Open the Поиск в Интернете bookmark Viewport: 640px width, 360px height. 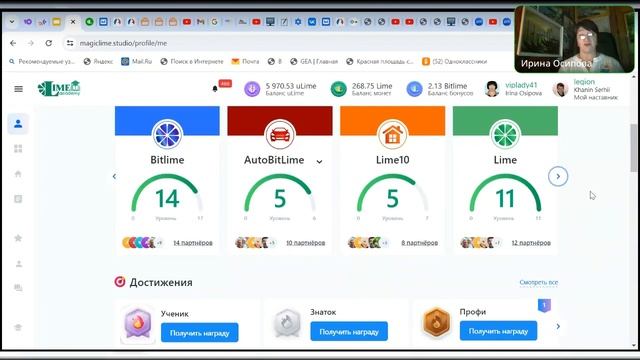(x=192, y=61)
